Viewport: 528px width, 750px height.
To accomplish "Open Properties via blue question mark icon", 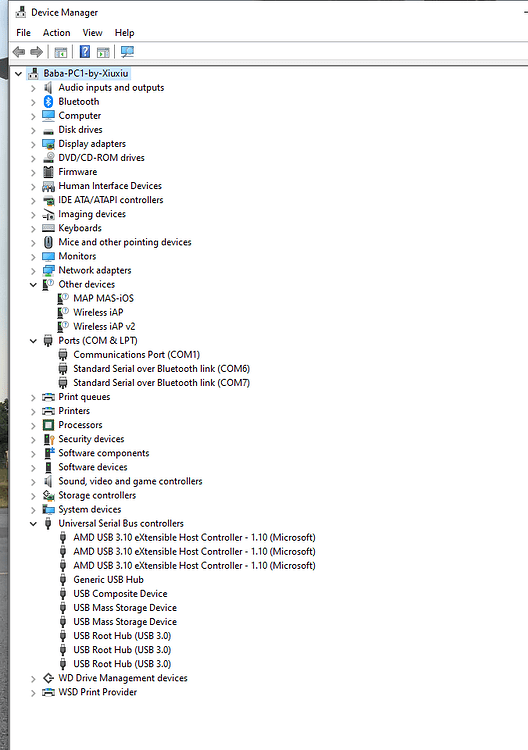I will [85, 52].
